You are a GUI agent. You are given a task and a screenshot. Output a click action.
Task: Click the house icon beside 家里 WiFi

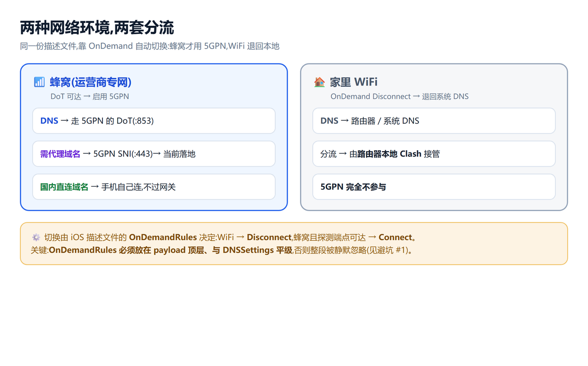(319, 82)
